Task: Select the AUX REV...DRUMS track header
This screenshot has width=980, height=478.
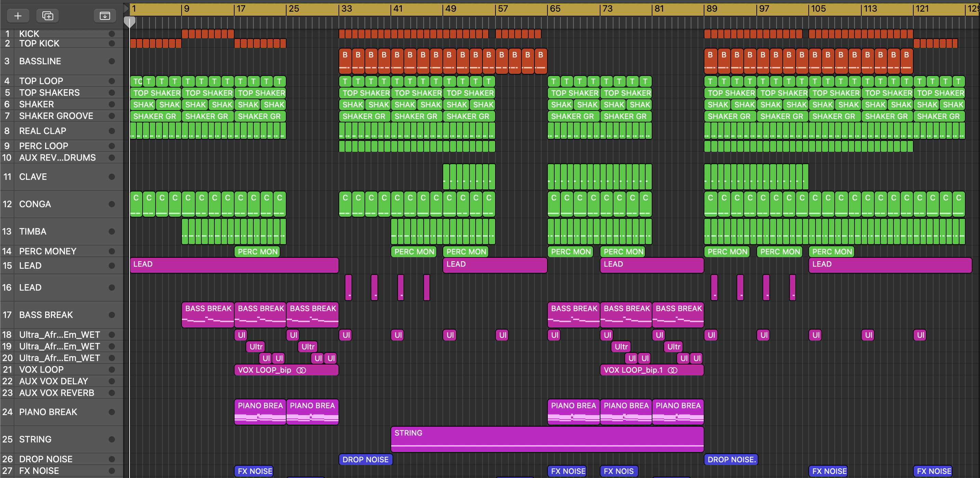Action: coord(62,157)
